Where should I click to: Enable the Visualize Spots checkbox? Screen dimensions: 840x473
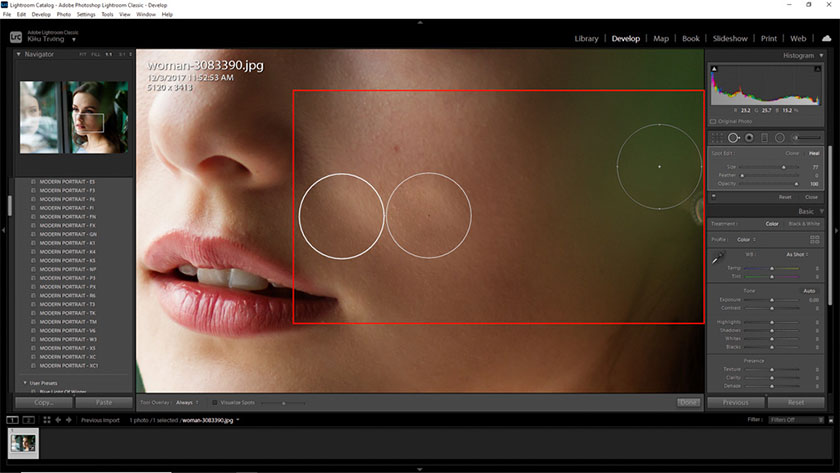click(x=214, y=402)
